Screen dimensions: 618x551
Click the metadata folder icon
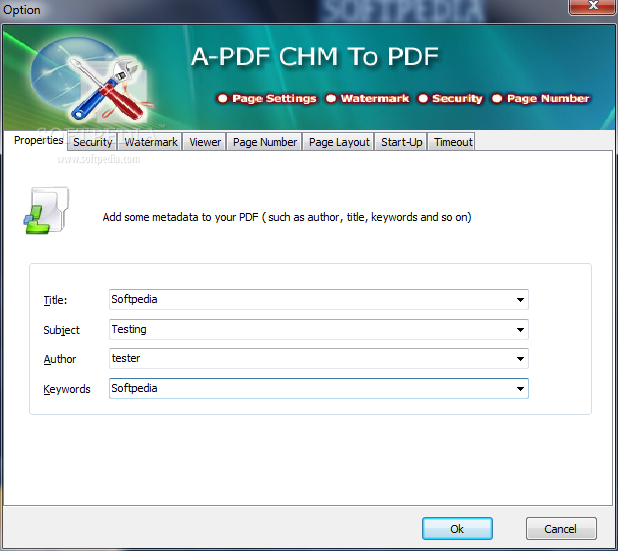pyautogui.click(x=47, y=210)
